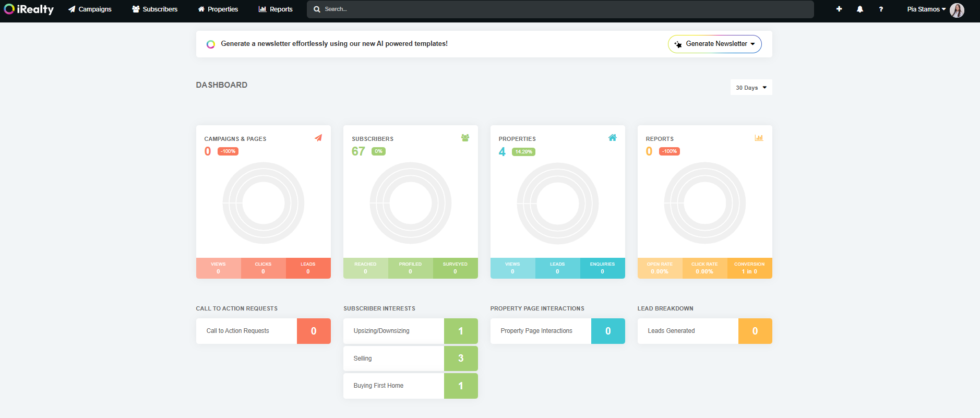This screenshot has width=980, height=418.
Task: Click the help question mark icon
Action: pyautogui.click(x=881, y=9)
